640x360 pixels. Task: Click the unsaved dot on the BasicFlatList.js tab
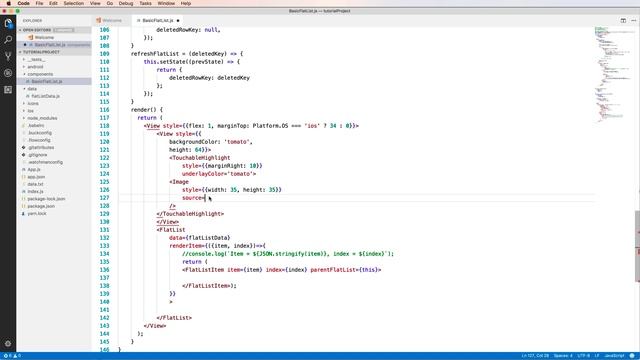click(178, 20)
